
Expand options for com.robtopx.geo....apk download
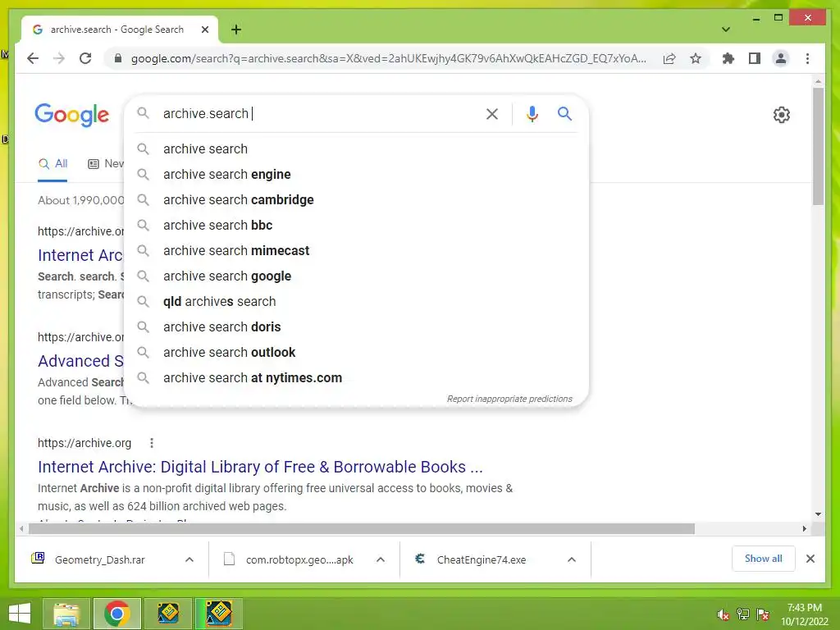pos(381,559)
